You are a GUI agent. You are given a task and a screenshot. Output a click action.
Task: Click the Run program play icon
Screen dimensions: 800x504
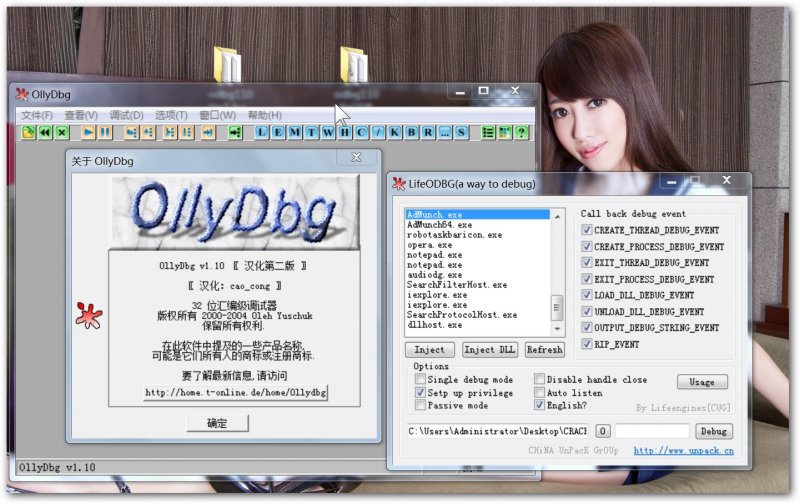click(88, 133)
